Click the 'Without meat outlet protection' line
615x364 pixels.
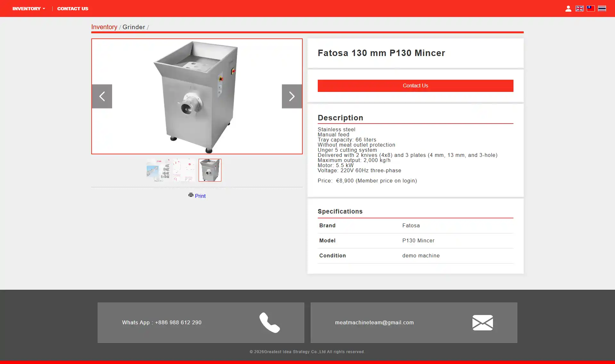(357, 145)
